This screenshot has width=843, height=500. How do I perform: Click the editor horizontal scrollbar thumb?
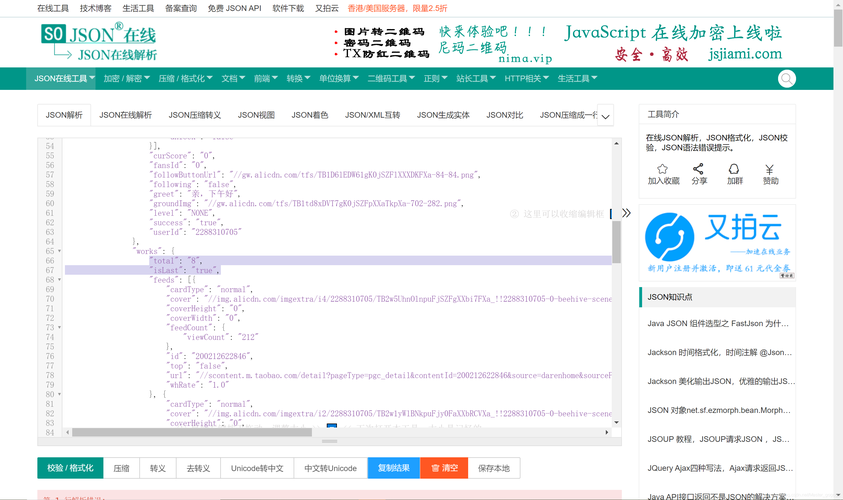(x=192, y=432)
